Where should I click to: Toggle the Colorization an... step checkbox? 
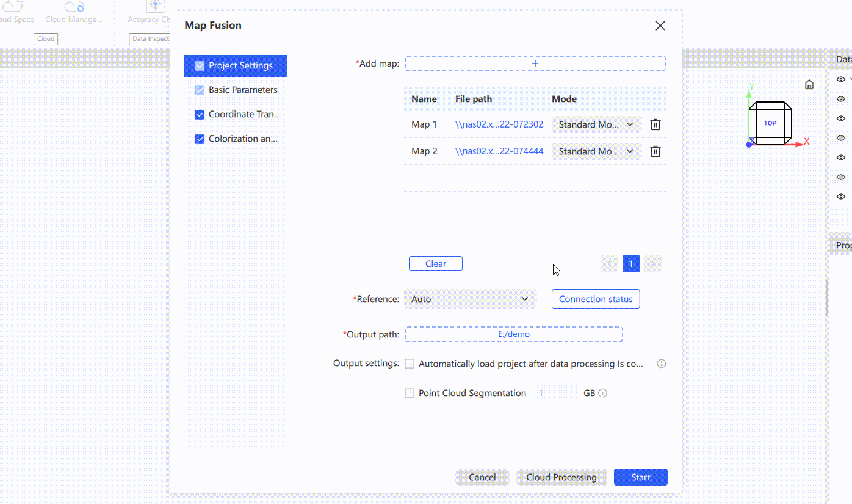click(200, 139)
